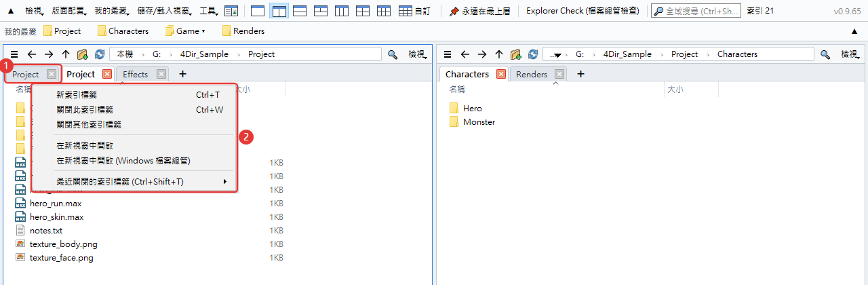Choose 在新視窗中開啟 (Windows 檔案總管) menu entry

[134, 161]
